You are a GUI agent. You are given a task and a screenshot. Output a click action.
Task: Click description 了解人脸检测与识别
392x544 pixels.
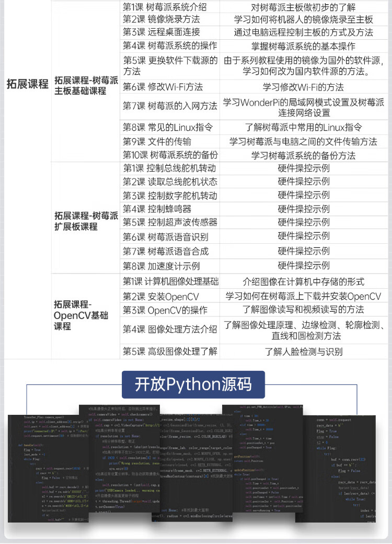pos(304,351)
